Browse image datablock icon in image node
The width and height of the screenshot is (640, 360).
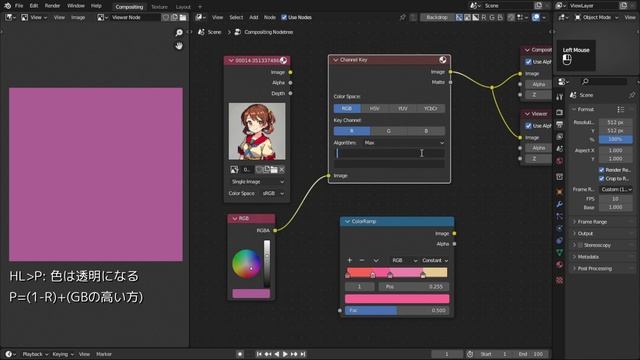point(234,169)
